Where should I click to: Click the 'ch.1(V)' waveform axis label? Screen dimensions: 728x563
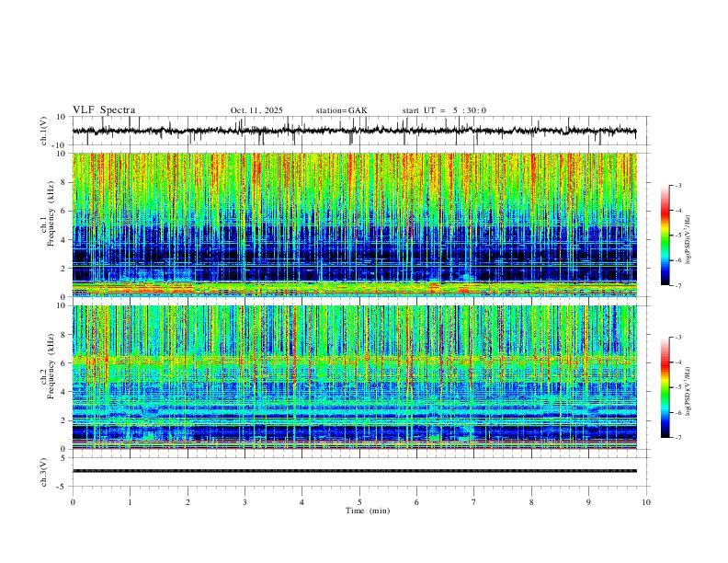(44, 131)
